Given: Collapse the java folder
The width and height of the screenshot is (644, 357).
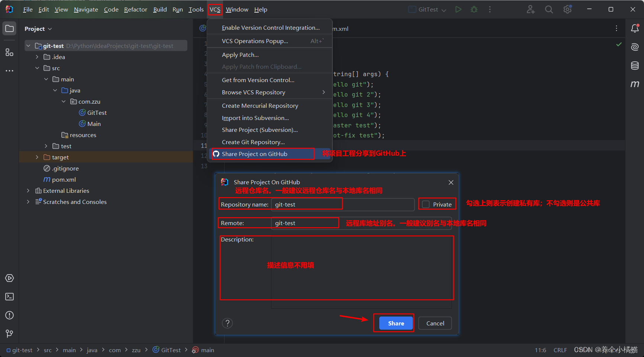Looking at the screenshot, I should pyautogui.click(x=55, y=90).
